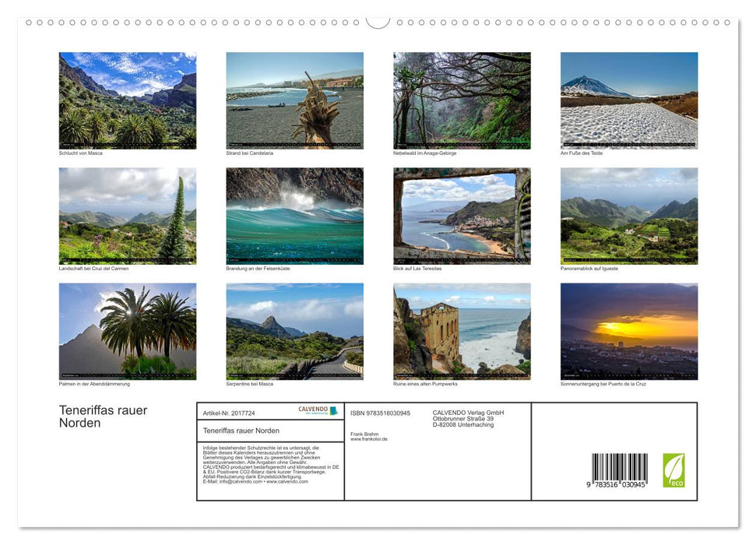Click the ruin photo of the old pump works
Image resolution: width=756 pixels, height=545 pixels.
click(x=461, y=330)
